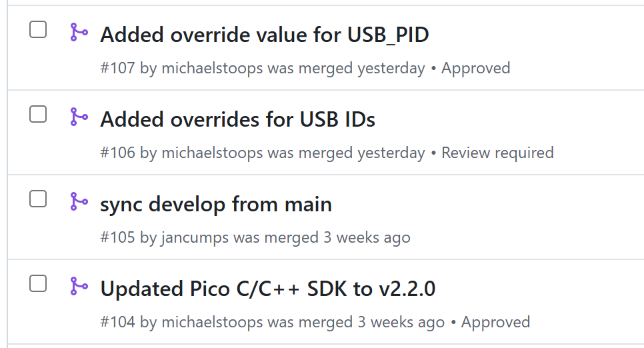Click the Review required status on #106
The width and height of the screenshot is (644, 348).
[x=497, y=153]
